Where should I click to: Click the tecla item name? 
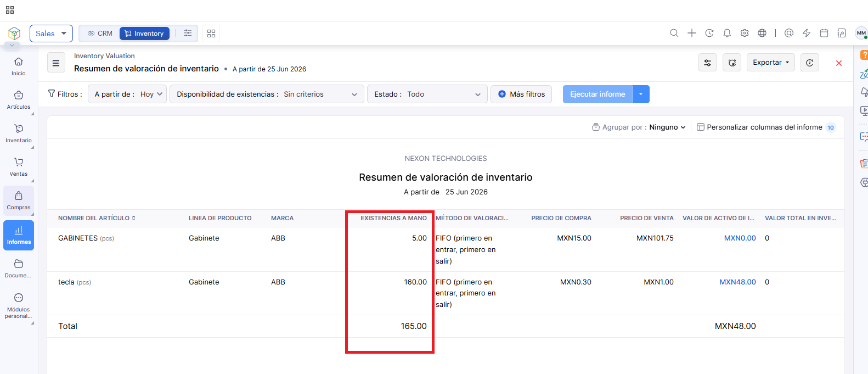coord(66,282)
